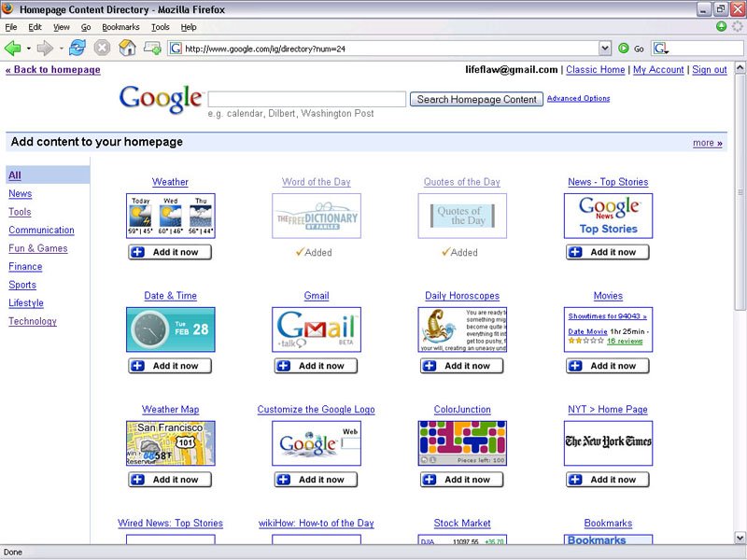747x560 pixels.
Task: Select the Communication category
Action: pyautogui.click(x=41, y=230)
